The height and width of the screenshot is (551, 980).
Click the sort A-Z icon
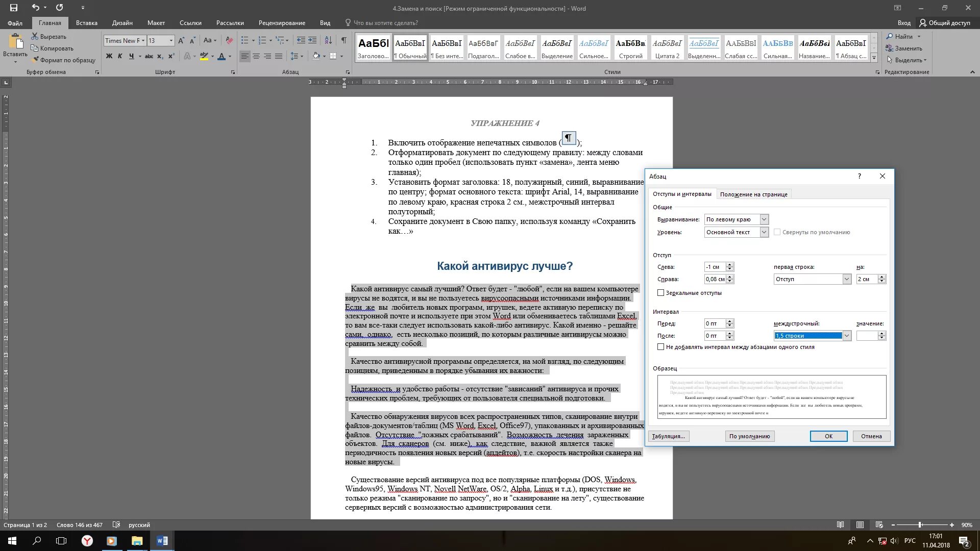pos(328,40)
